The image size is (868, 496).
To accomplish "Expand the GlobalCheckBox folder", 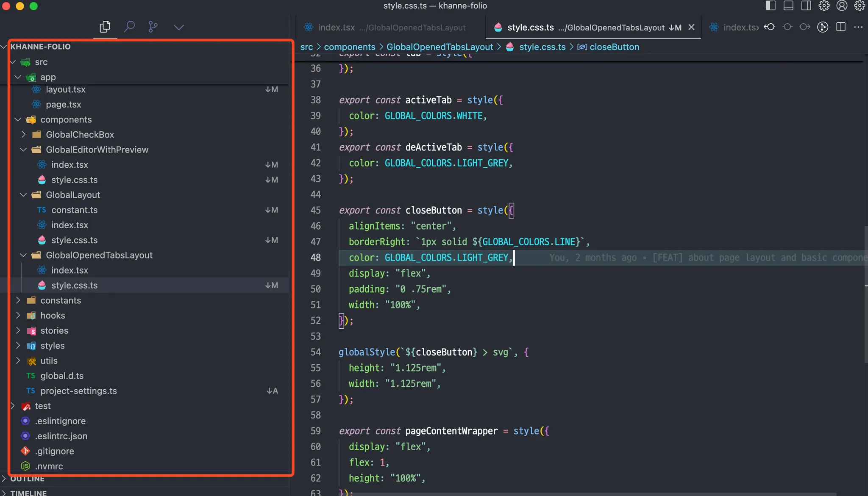I will (x=80, y=134).
